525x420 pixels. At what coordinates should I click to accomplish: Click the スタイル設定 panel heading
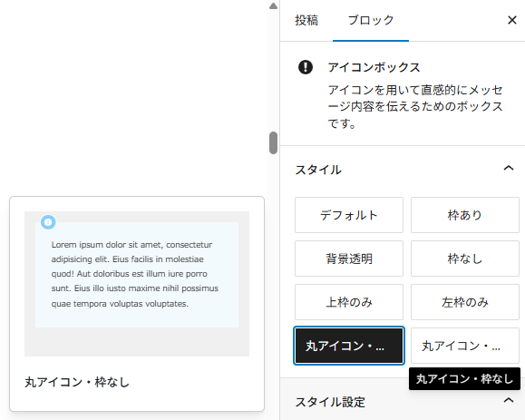click(330, 402)
